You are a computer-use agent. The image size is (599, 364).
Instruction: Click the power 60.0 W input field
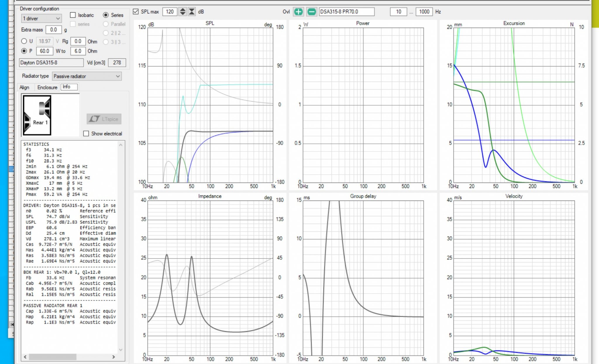(x=44, y=51)
